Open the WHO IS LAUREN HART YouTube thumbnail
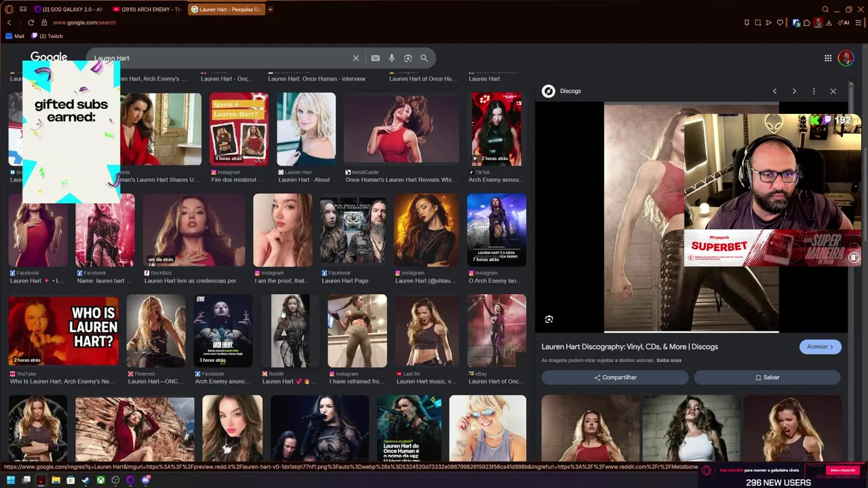 click(x=63, y=331)
